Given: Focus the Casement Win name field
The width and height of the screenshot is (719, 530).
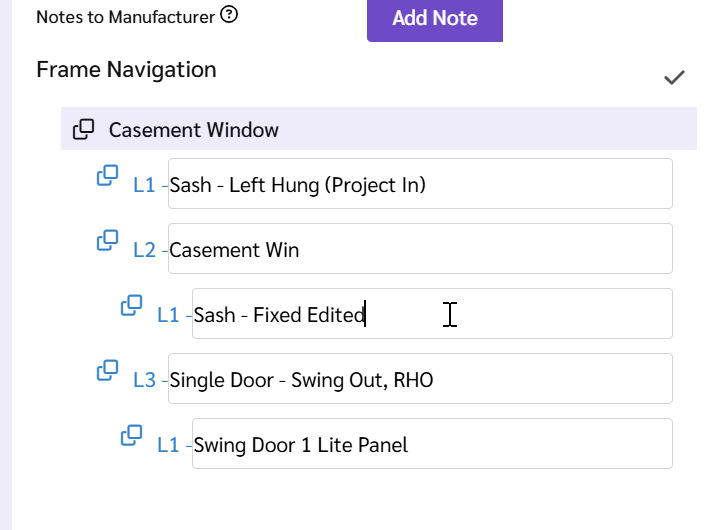Looking at the screenshot, I should tap(420, 249).
